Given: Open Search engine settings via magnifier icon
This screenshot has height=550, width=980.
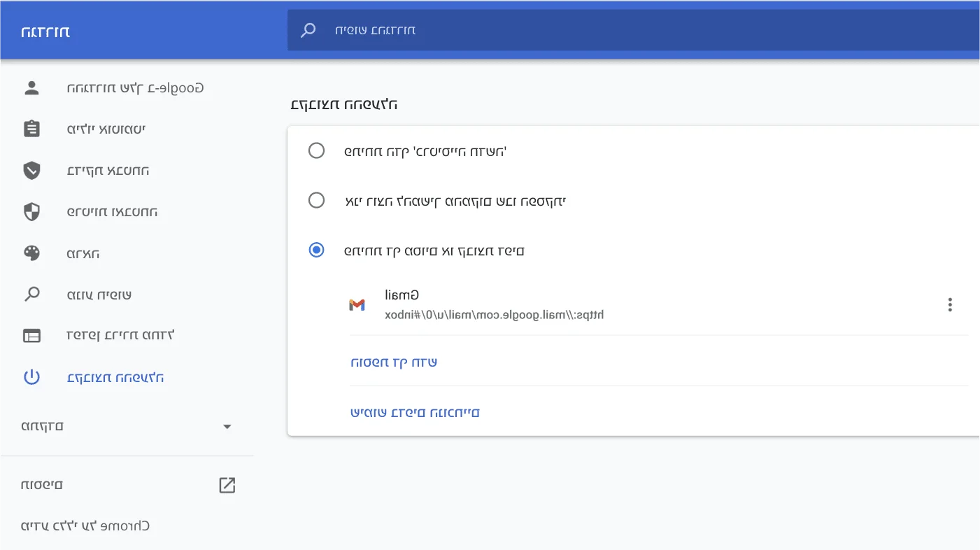Looking at the screenshot, I should [31, 294].
